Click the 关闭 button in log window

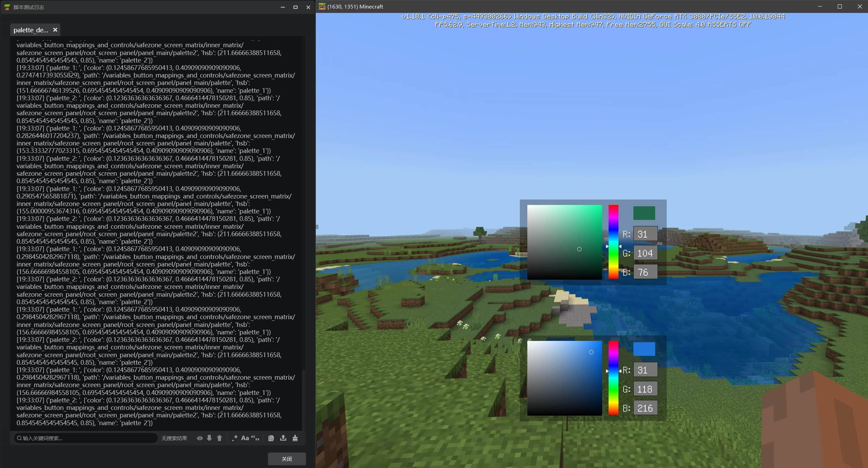pos(287,459)
